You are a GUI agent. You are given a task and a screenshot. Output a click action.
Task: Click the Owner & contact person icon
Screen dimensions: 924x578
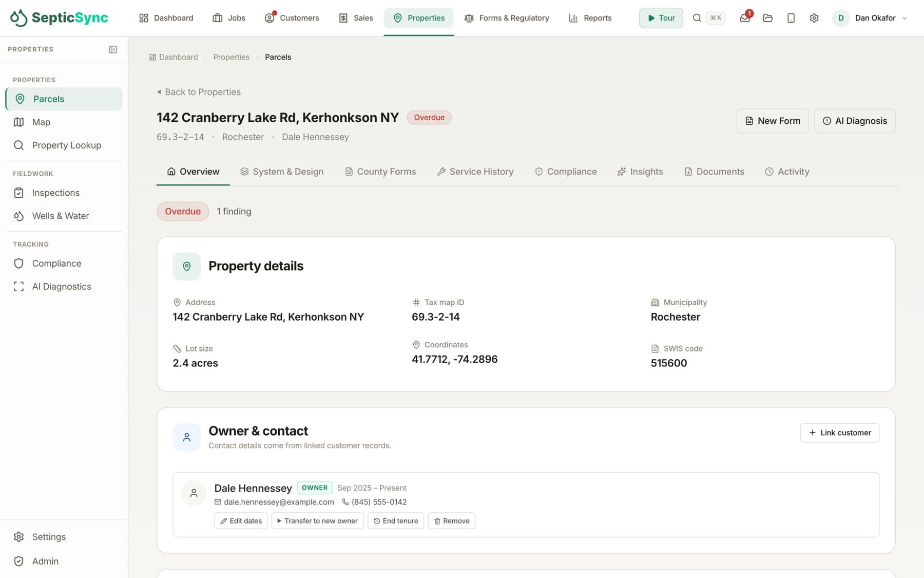187,437
